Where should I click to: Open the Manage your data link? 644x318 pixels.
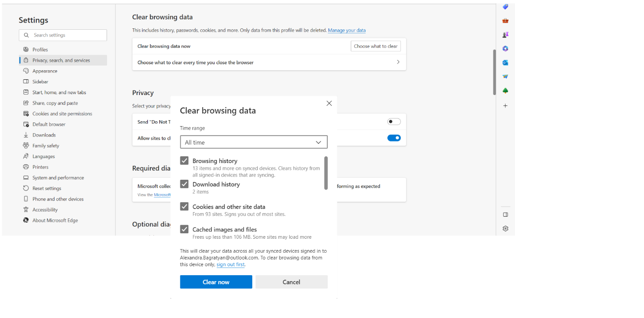click(347, 30)
